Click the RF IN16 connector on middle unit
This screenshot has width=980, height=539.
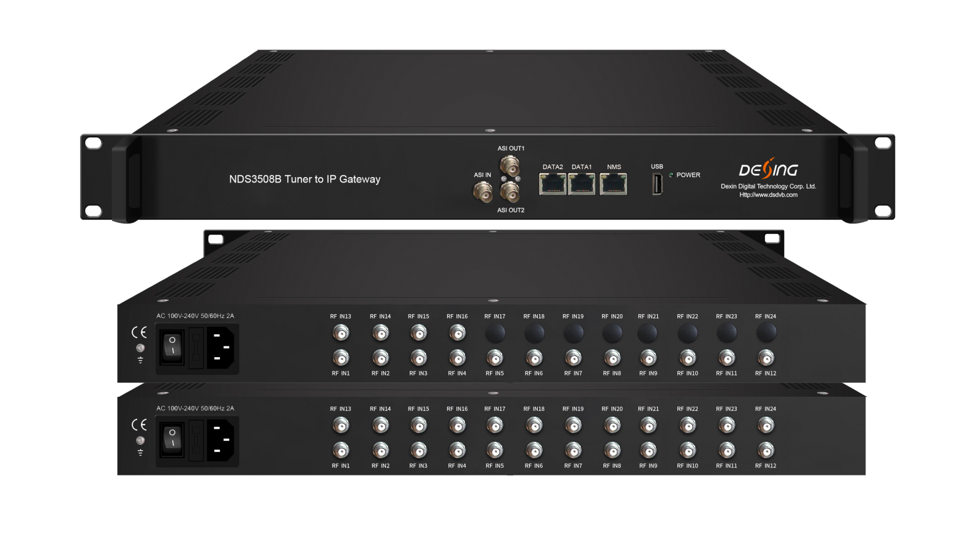(x=458, y=333)
